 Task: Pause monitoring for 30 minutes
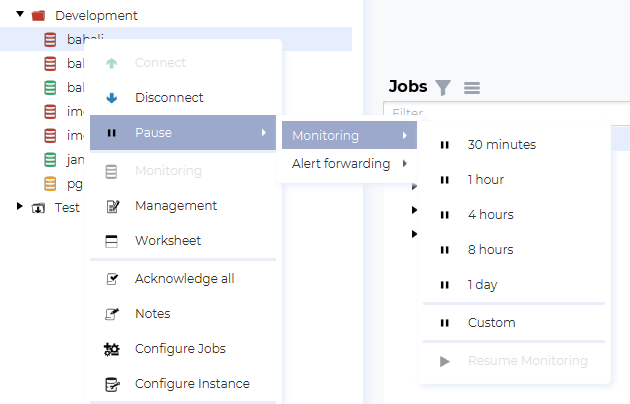501,145
